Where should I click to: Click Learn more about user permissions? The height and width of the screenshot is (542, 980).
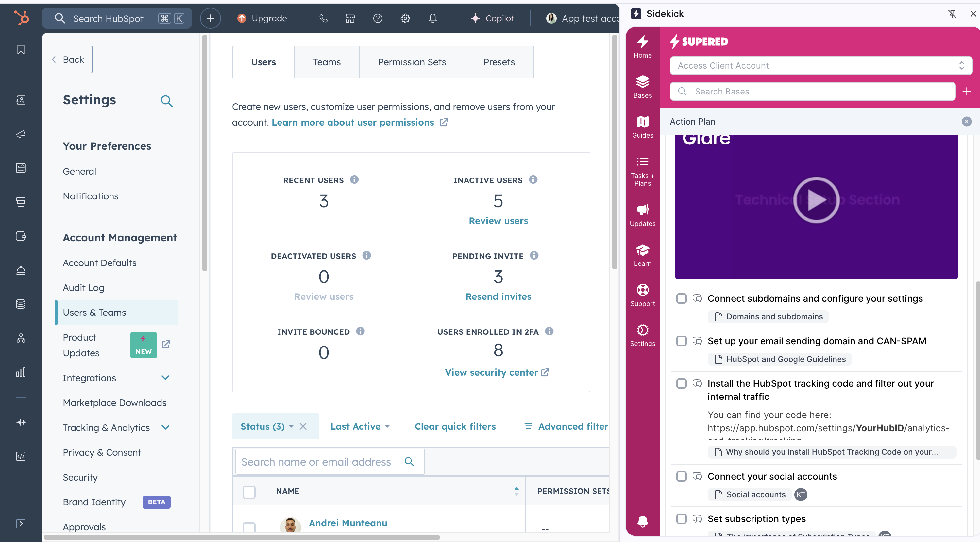(x=359, y=122)
